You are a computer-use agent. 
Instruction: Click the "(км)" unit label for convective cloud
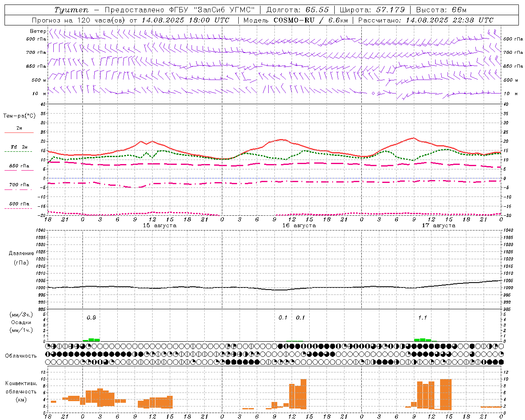coord(21,399)
